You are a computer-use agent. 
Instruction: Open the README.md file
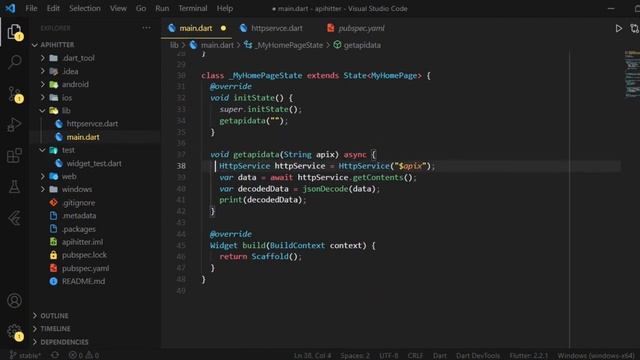[x=83, y=282]
